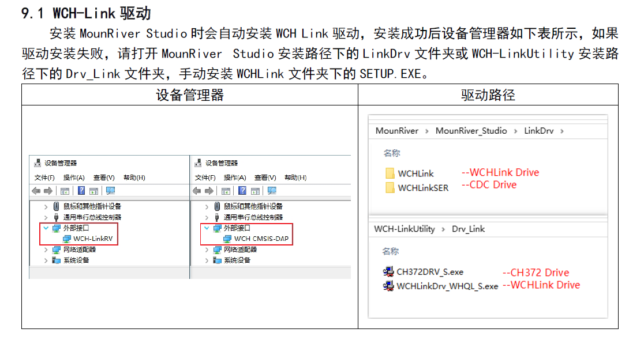
Task: Click scan hardware monitor icon in right toolbar
Action: [272, 191]
